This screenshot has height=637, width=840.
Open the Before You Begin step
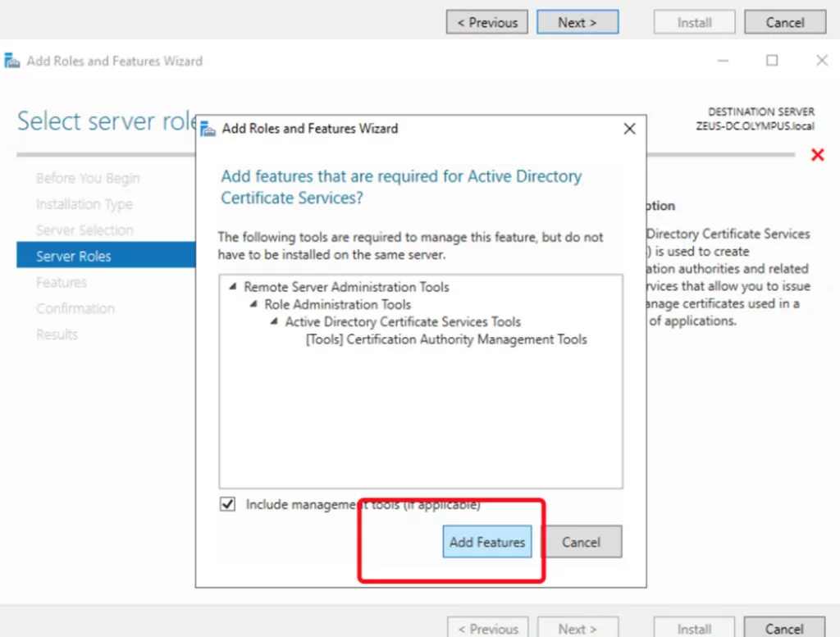88,178
